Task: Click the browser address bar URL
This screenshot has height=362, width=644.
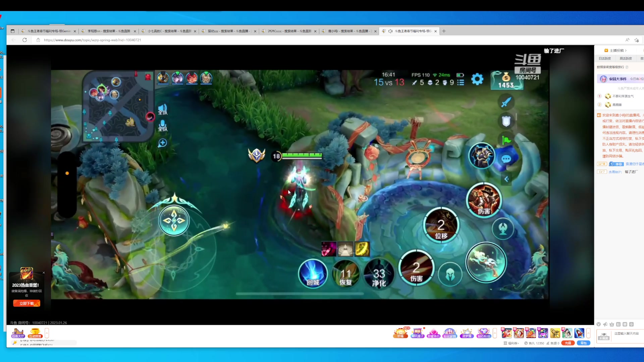Action: (x=93, y=40)
